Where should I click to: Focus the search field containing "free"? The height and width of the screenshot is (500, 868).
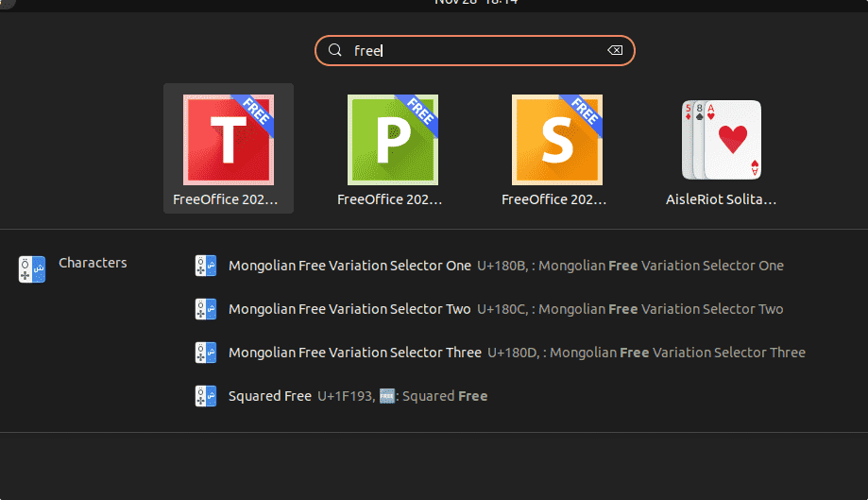click(475, 50)
